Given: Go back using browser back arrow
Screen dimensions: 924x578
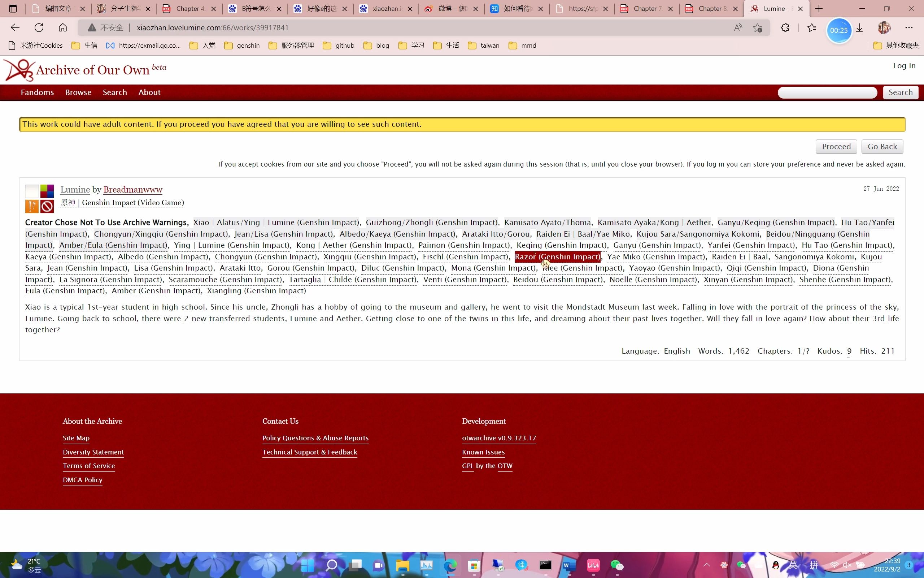Looking at the screenshot, I should pyautogui.click(x=15, y=27).
